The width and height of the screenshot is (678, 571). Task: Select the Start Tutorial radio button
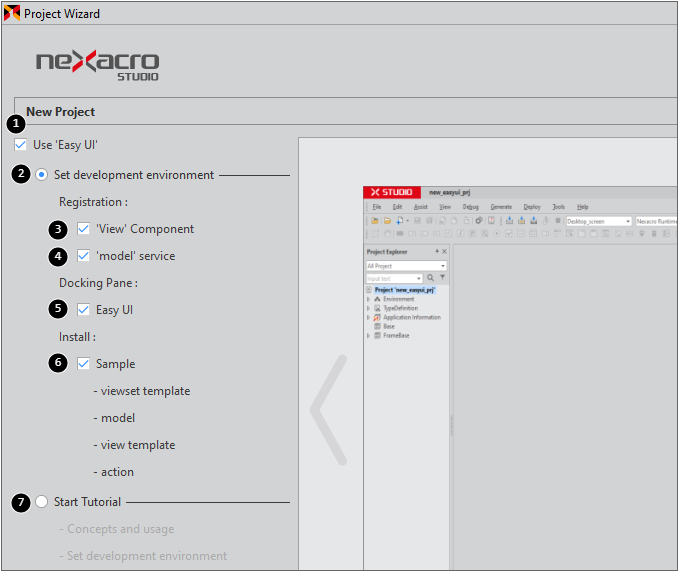pos(42,501)
